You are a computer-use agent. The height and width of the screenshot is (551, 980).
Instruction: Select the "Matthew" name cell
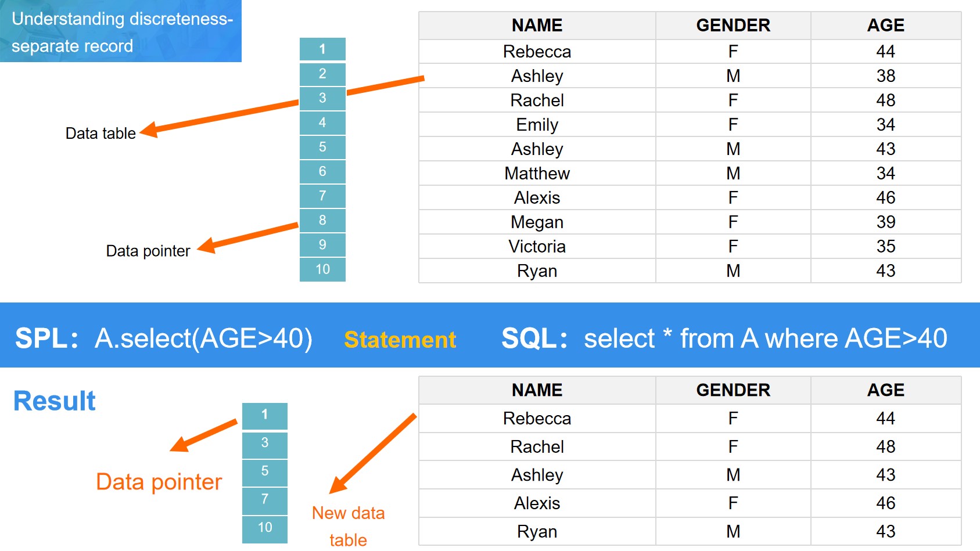(537, 174)
